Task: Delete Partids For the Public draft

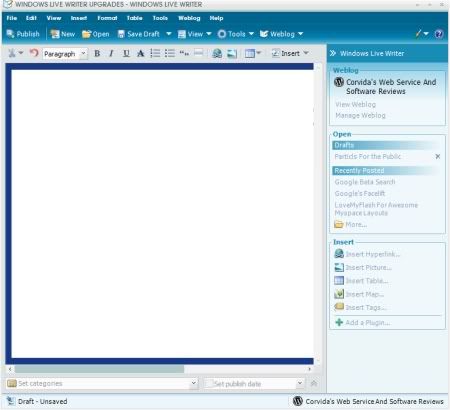Action: [x=438, y=156]
